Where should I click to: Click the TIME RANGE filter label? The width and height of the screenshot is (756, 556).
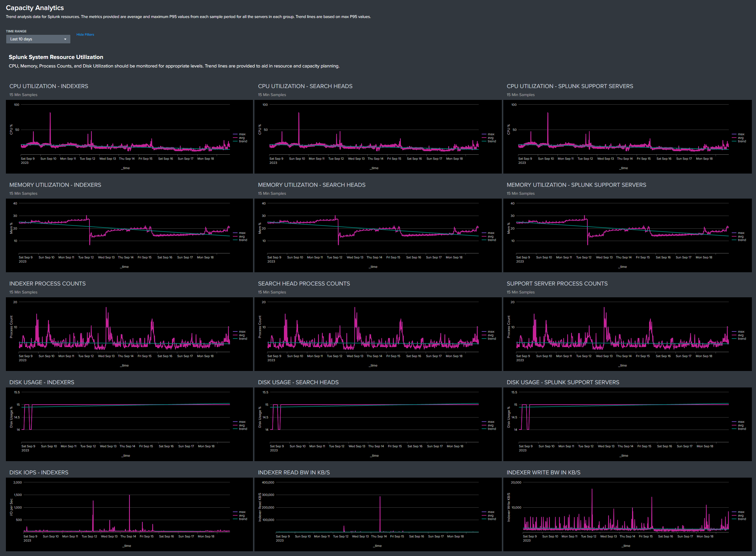coord(16,31)
